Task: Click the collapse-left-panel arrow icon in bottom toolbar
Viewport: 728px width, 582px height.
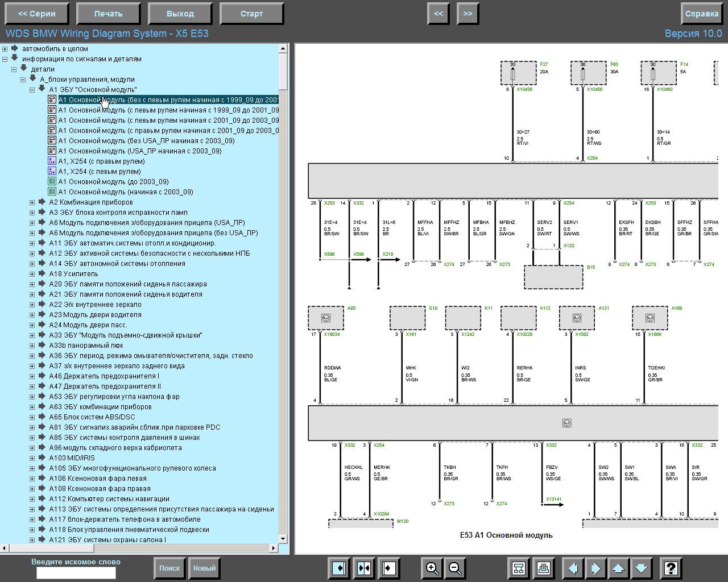Action: [389, 568]
